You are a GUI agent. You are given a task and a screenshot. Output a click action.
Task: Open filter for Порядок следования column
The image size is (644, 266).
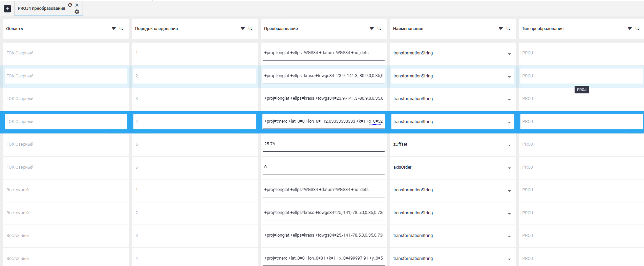tap(243, 29)
